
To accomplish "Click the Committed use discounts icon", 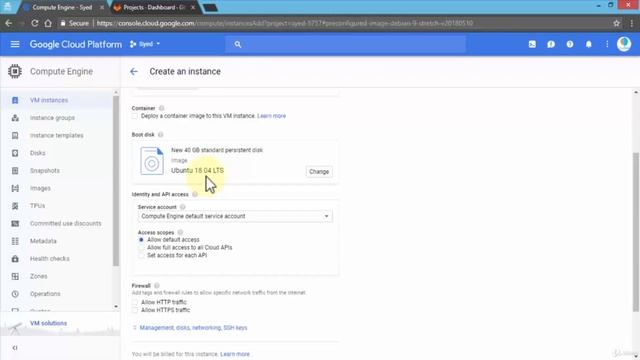I will tap(15, 223).
